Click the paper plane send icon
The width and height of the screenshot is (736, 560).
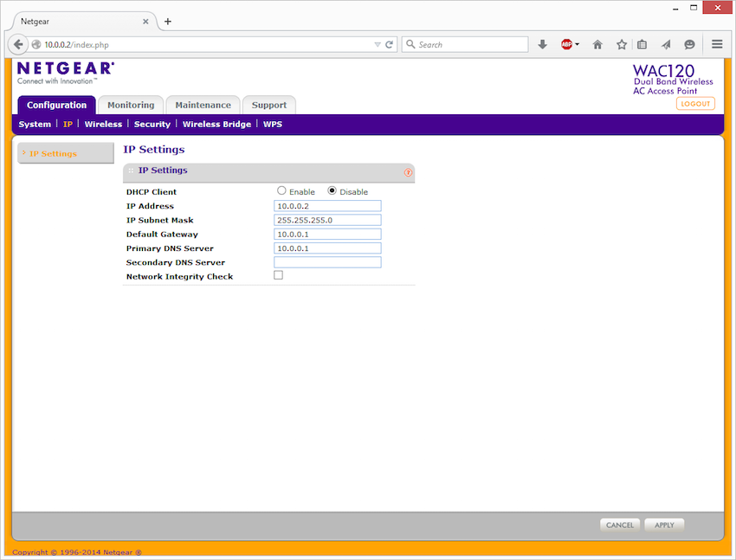[666, 44]
